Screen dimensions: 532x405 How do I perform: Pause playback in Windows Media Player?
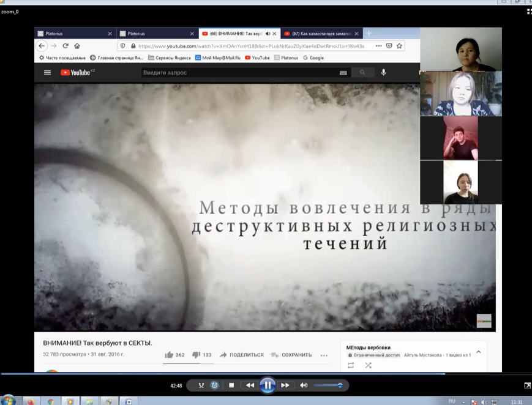pyautogui.click(x=268, y=385)
